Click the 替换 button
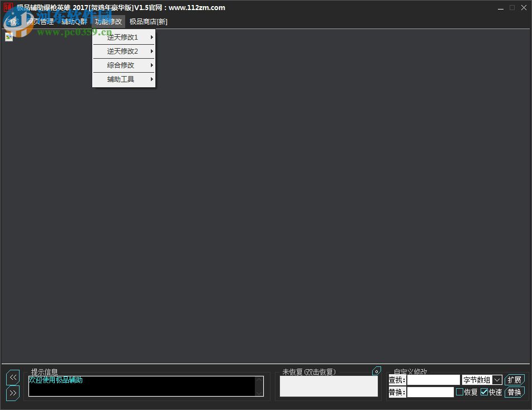Viewport: 532px width, 410px height. pyautogui.click(x=514, y=392)
